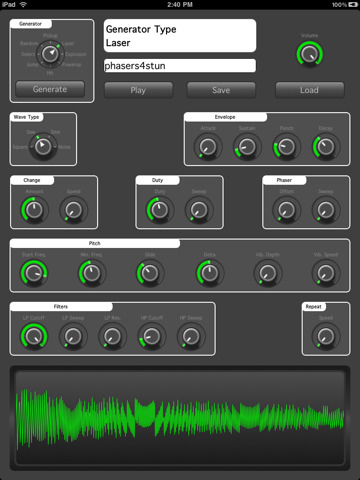Image resolution: width=360 pixels, height=480 pixels.
Task: Adjust the Phaser Offset knob
Action: click(x=287, y=210)
